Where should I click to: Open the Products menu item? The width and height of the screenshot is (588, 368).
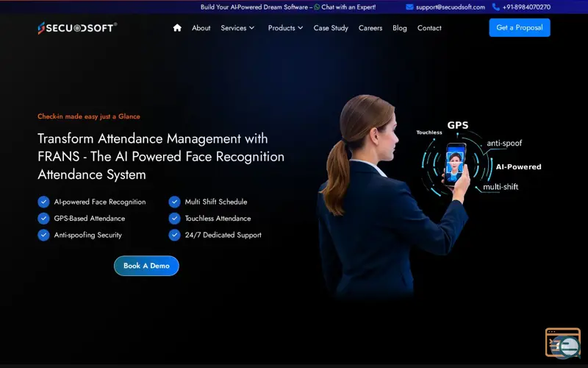[x=282, y=28]
